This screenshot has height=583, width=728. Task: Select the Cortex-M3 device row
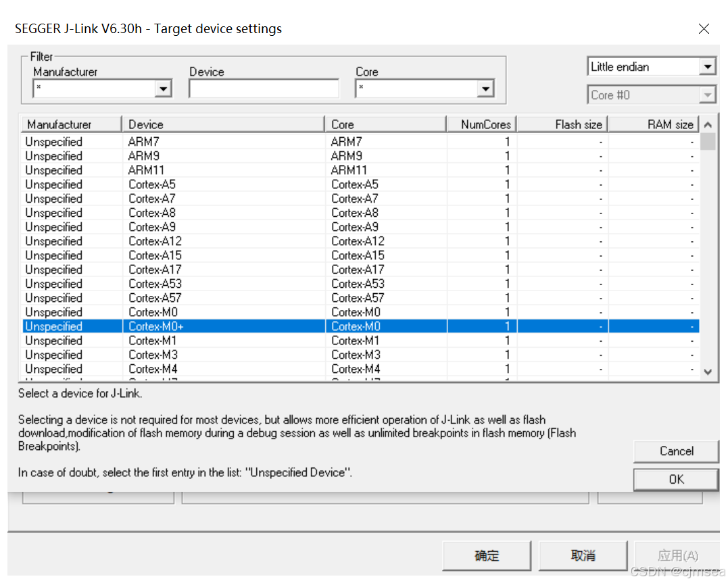pos(361,355)
